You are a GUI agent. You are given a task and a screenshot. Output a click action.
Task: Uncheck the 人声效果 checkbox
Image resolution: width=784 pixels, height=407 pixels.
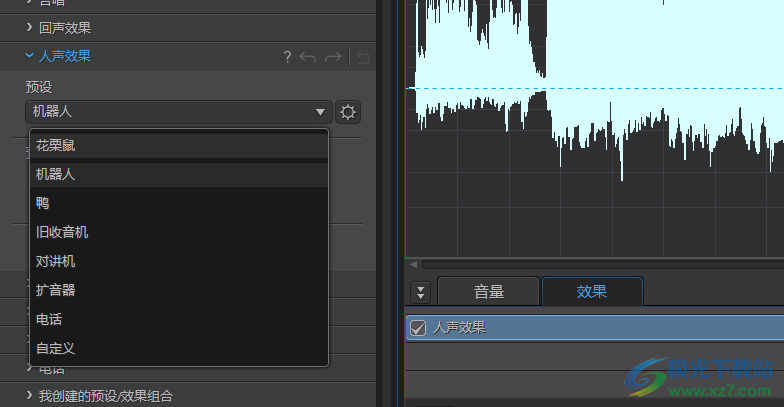click(418, 327)
